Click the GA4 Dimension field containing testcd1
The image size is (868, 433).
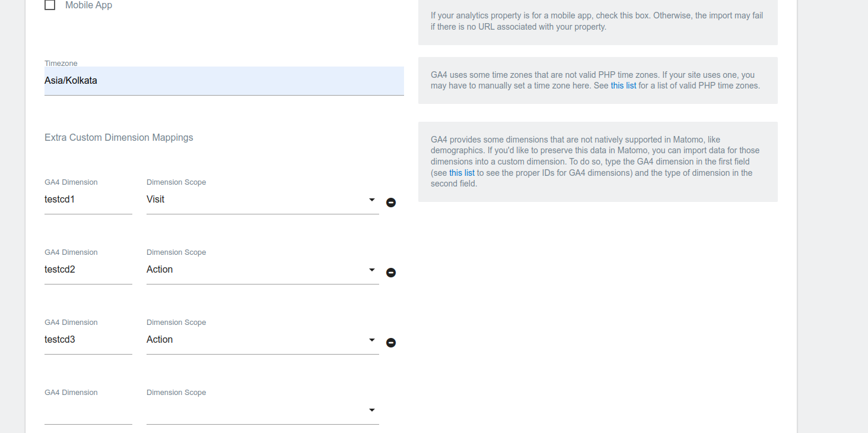(88, 199)
